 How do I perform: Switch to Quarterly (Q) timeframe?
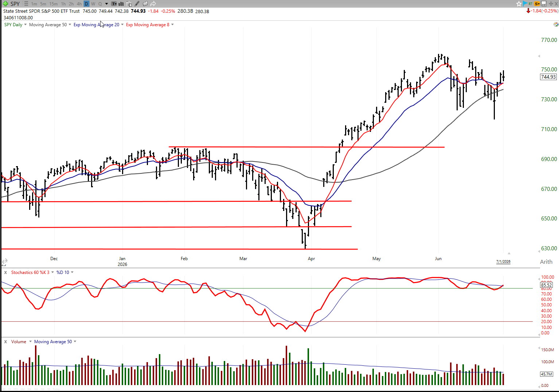100,4
